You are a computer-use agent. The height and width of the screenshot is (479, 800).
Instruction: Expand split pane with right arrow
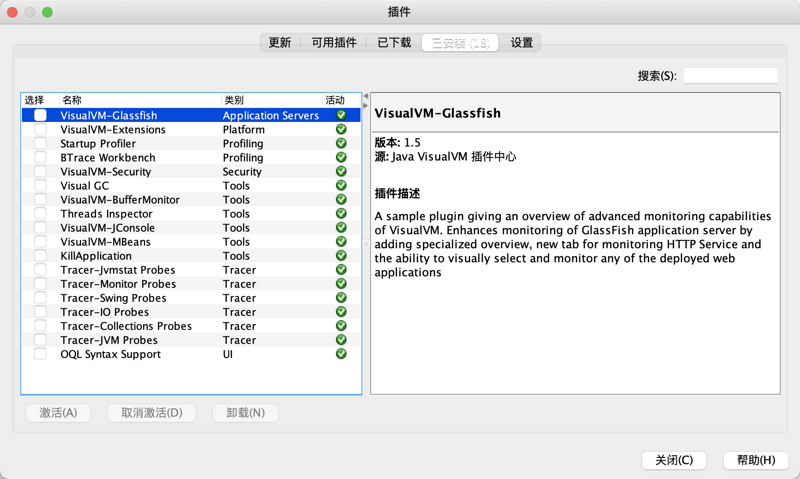click(x=365, y=105)
